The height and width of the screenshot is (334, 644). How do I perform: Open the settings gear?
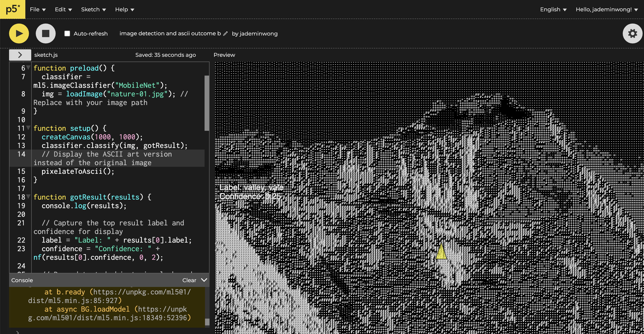click(632, 33)
